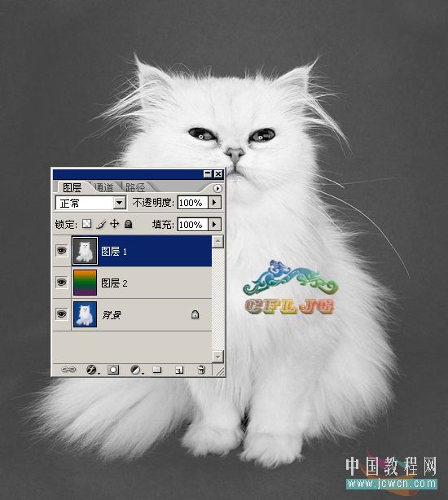The width and height of the screenshot is (448, 500).
Task: Create a new layer
Action: pyautogui.click(x=179, y=370)
